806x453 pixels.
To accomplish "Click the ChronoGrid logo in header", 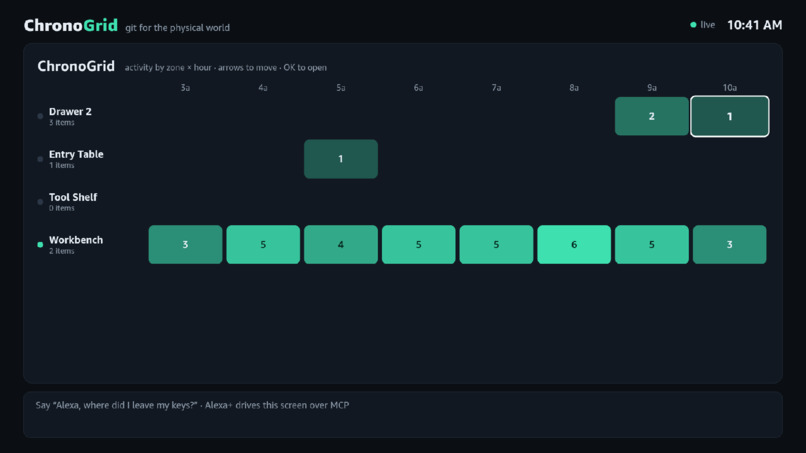I will [x=71, y=25].
